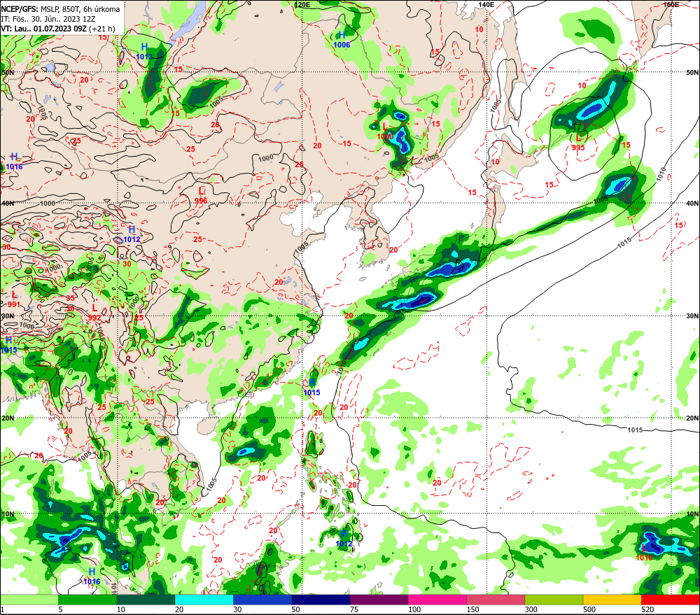
Task: Click the Low 996 pressure label
Action: coord(201,196)
